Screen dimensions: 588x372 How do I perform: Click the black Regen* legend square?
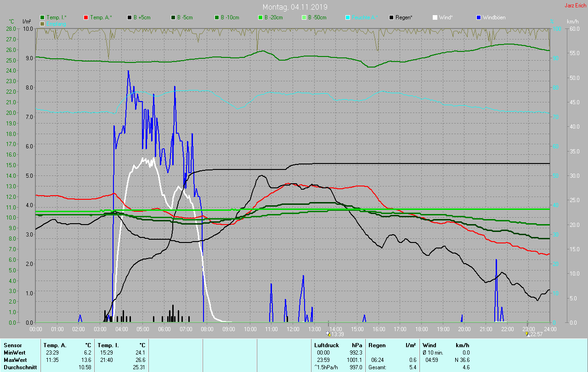391,17
